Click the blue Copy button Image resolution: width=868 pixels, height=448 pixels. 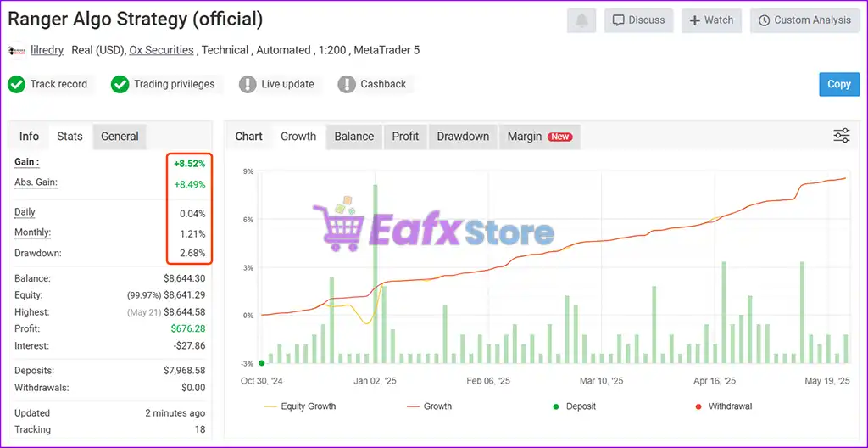tap(839, 84)
